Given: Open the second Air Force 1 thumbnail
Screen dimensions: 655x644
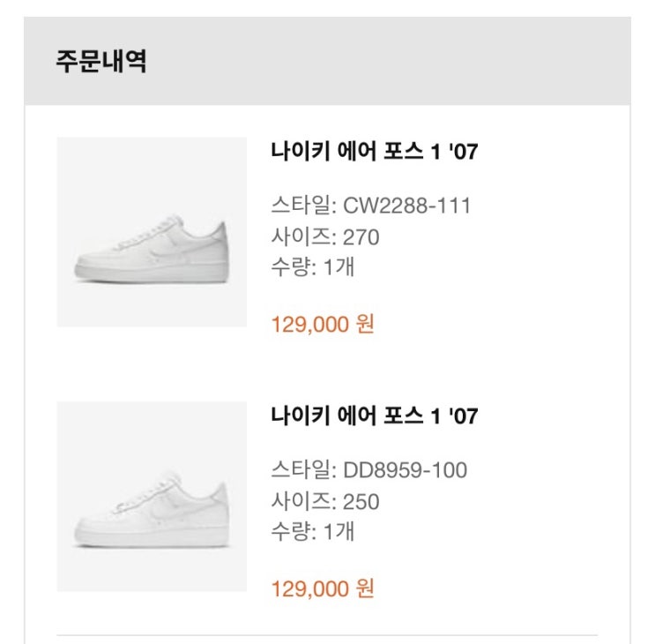Looking at the screenshot, I should click(152, 497).
